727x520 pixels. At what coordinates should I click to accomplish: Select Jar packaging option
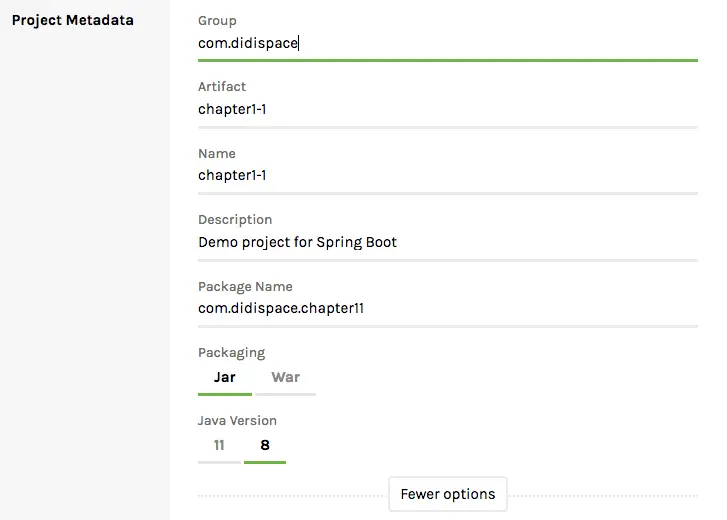[x=224, y=378]
